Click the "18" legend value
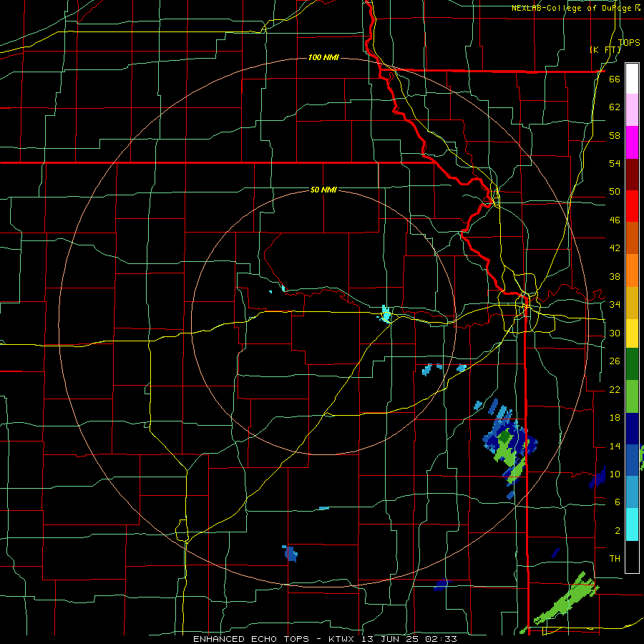The height and width of the screenshot is (644, 644). point(615,418)
